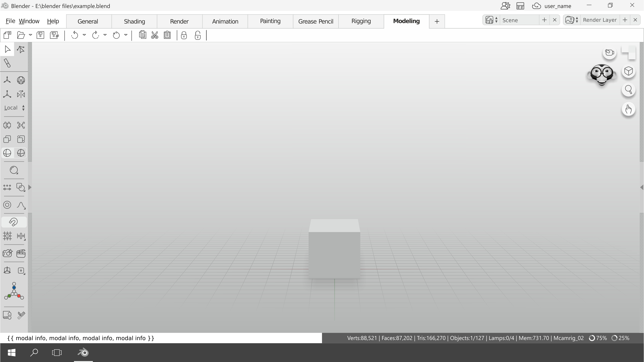Click the mirror tool icon
This screenshot has height=362, width=644.
[x=21, y=94]
